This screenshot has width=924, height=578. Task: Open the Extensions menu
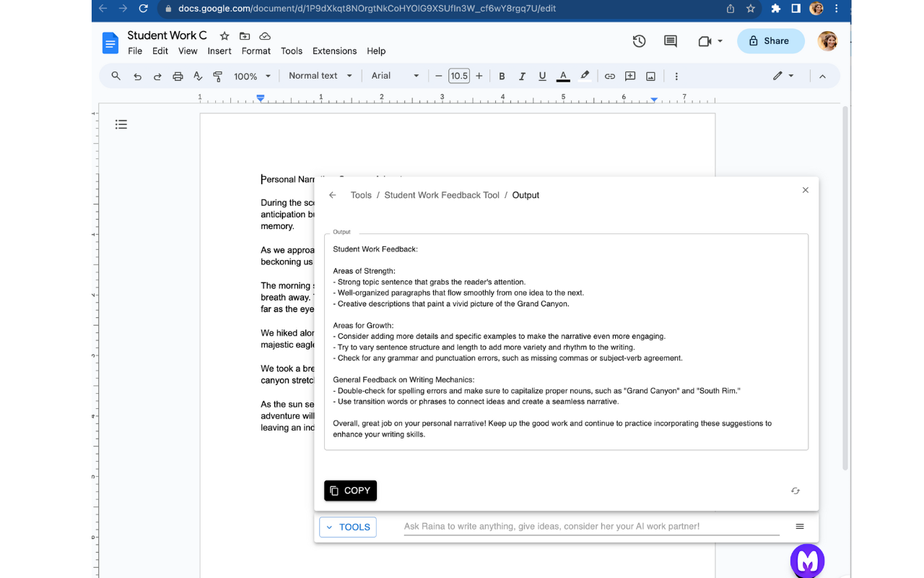[x=334, y=51]
